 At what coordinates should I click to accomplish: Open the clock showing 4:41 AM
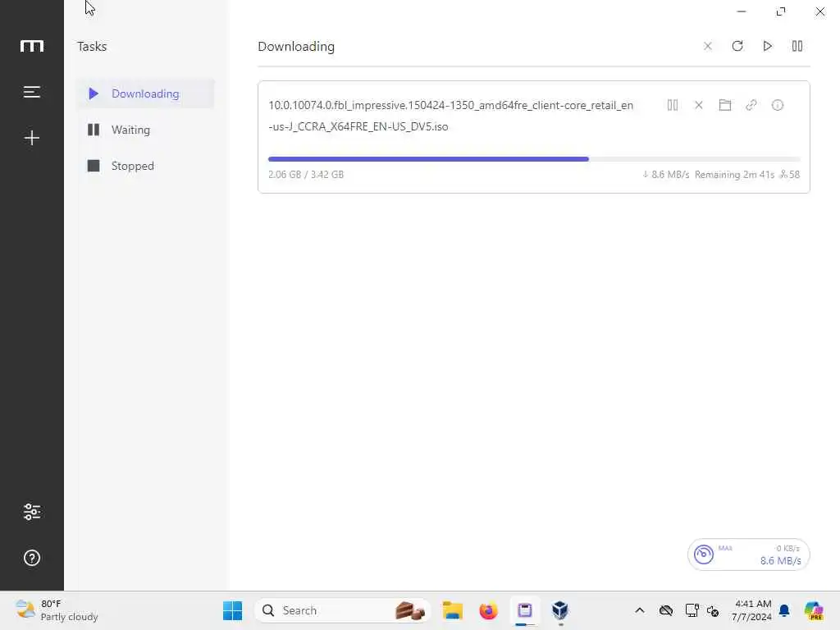(x=751, y=610)
